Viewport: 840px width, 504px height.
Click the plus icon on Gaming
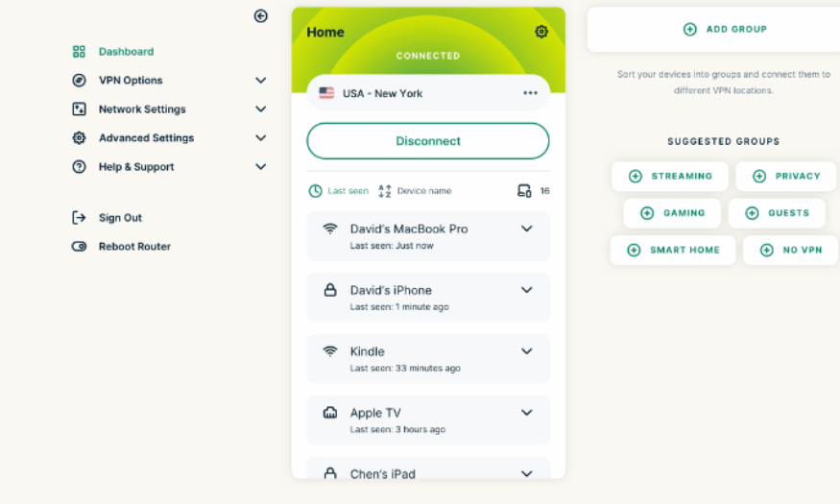point(647,213)
